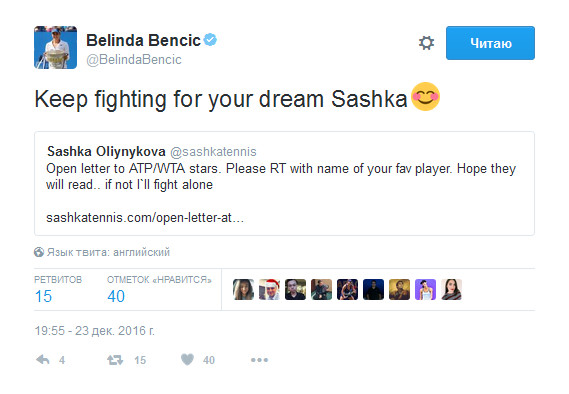Open Sashka Oliynykova's quoted tweet name
The width and height of the screenshot is (569, 394).
(x=106, y=151)
